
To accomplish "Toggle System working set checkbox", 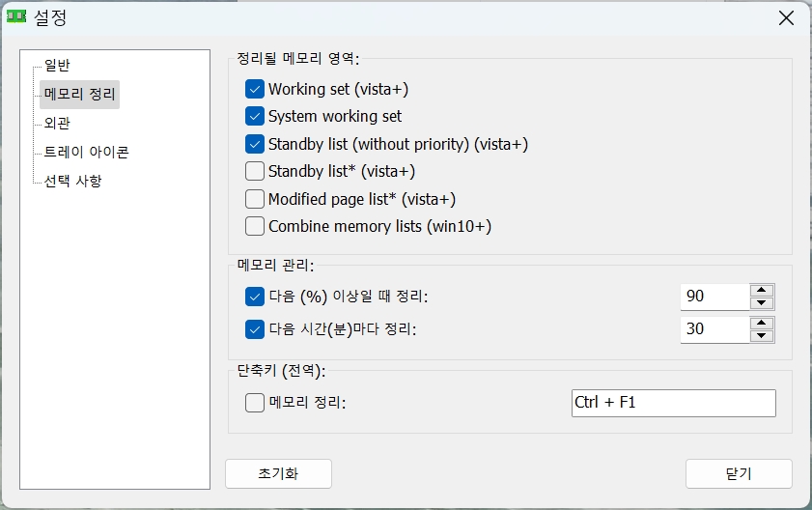I will pyautogui.click(x=255, y=116).
